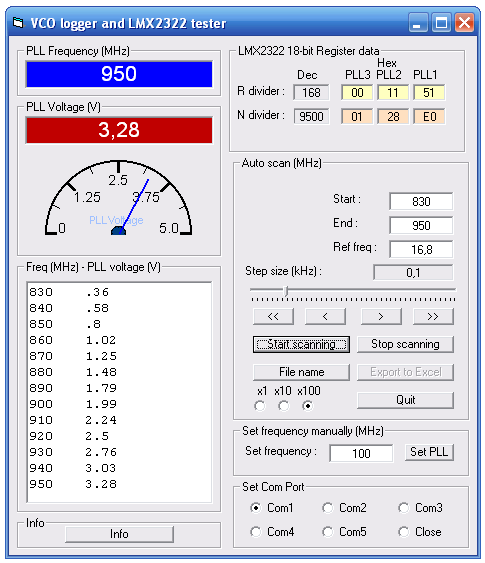Click the Start frequency field
The height and width of the screenshot is (563, 485).
tap(421, 201)
